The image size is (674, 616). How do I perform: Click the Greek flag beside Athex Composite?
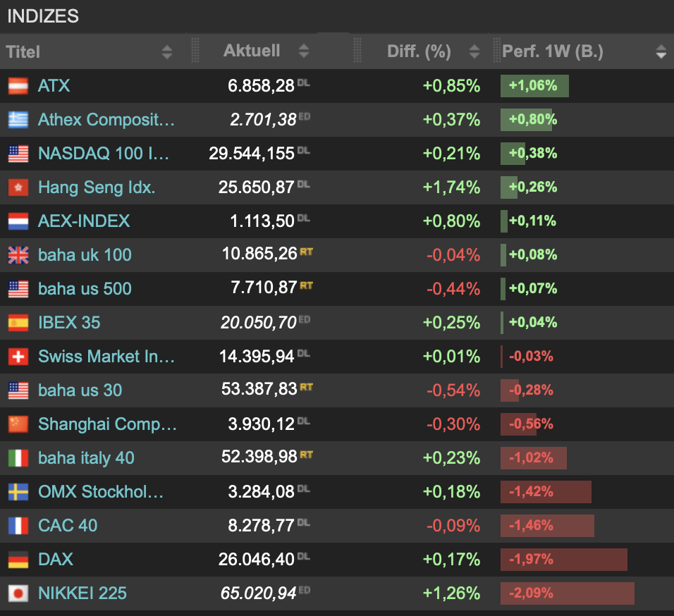tap(18, 120)
